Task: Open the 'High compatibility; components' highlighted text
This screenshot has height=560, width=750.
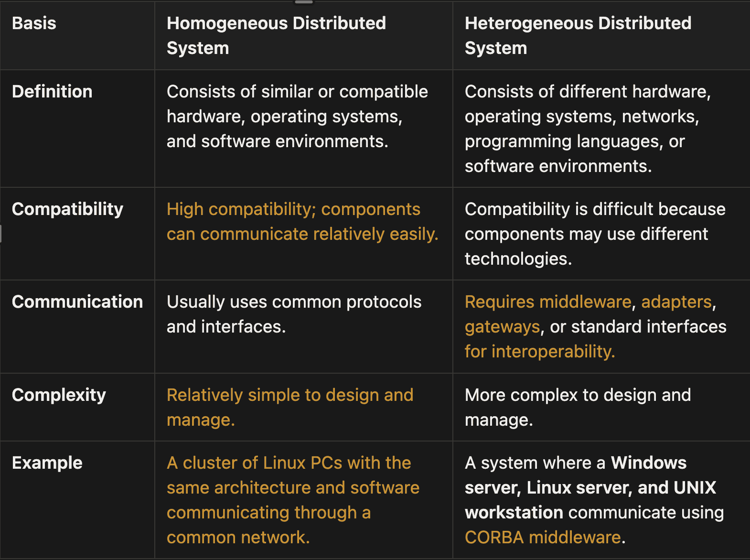Action: (x=293, y=209)
